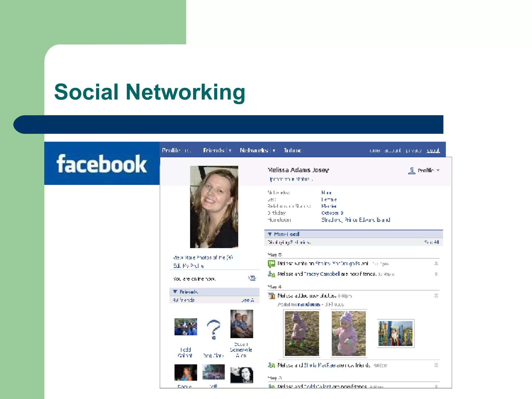The width and height of the screenshot is (532, 399).
Task: Click the green wall-post icon in May 5 story
Action: click(271, 264)
